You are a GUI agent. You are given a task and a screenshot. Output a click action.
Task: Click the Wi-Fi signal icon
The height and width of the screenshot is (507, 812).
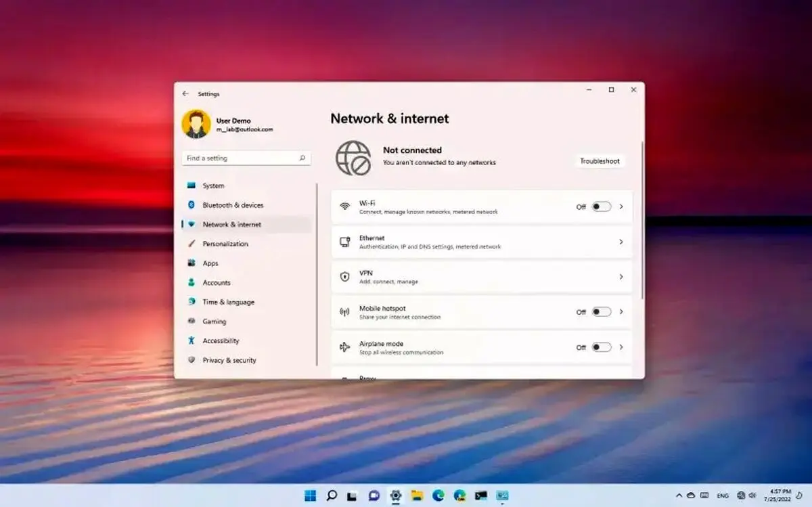point(344,206)
